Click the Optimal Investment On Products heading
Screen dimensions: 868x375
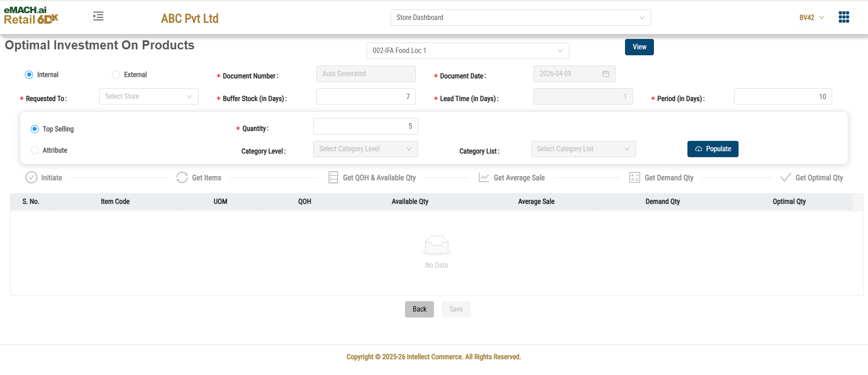pyautogui.click(x=100, y=45)
